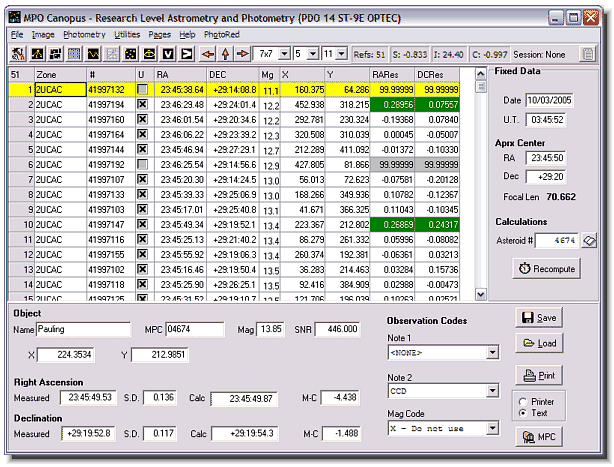Open the Pages menu

click(x=159, y=34)
